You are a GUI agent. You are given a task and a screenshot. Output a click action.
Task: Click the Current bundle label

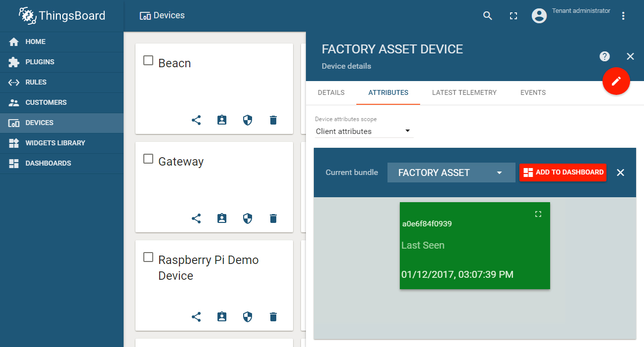point(352,173)
